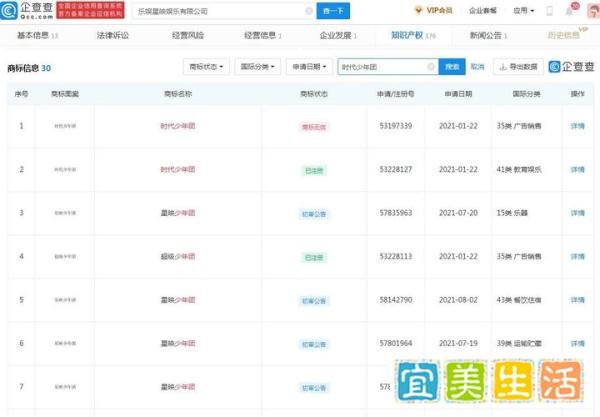
Task: Switch to 企业发展 tab
Action: pyautogui.click(x=338, y=36)
